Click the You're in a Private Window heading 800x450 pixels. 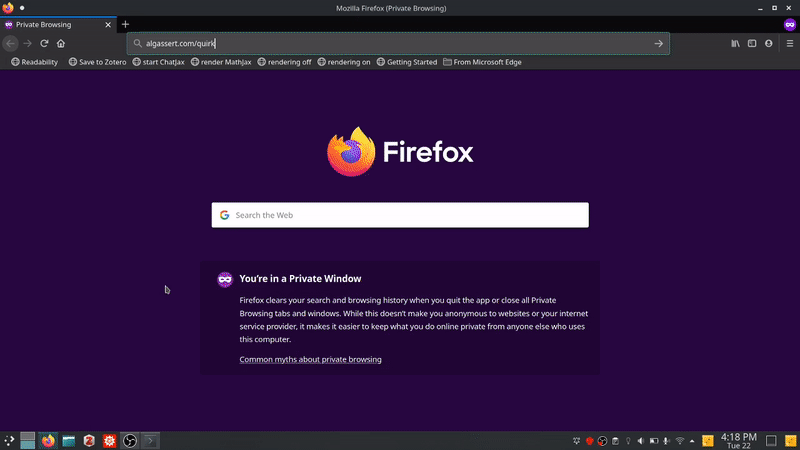(x=300, y=279)
